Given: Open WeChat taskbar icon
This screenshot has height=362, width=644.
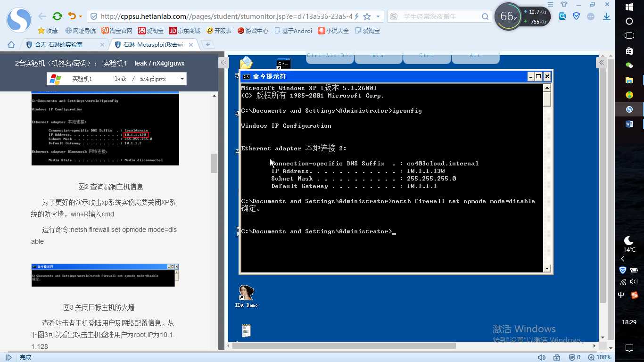Looking at the screenshot, I should (629, 65).
